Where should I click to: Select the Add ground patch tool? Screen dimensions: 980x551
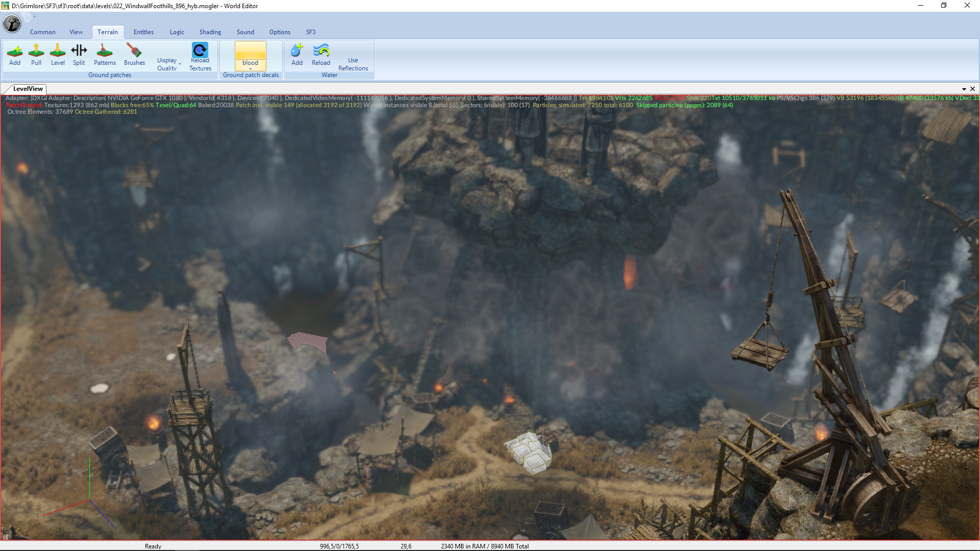pyautogui.click(x=15, y=55)
